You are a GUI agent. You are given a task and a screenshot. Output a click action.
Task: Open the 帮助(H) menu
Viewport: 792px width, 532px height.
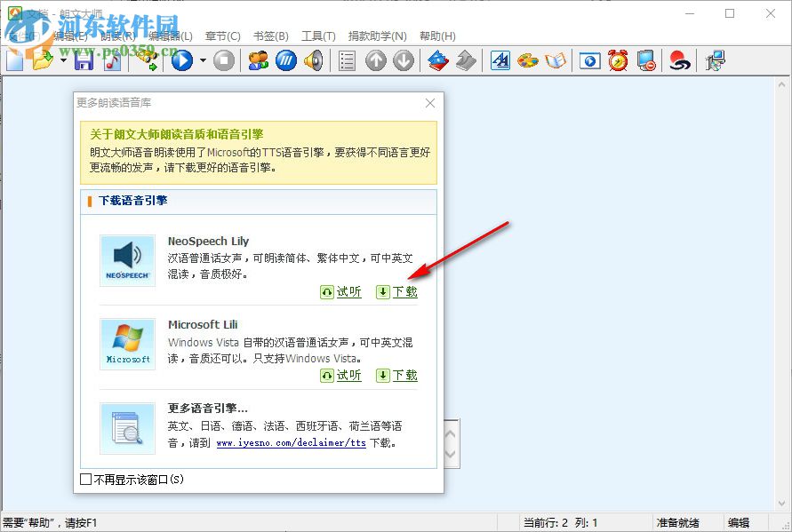[x=437, y=36]
